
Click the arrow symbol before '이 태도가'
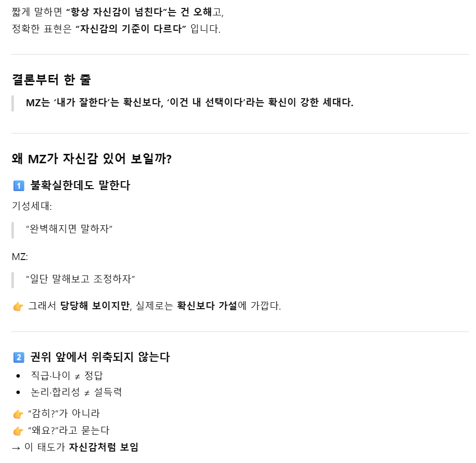click(x=16, y=447)
